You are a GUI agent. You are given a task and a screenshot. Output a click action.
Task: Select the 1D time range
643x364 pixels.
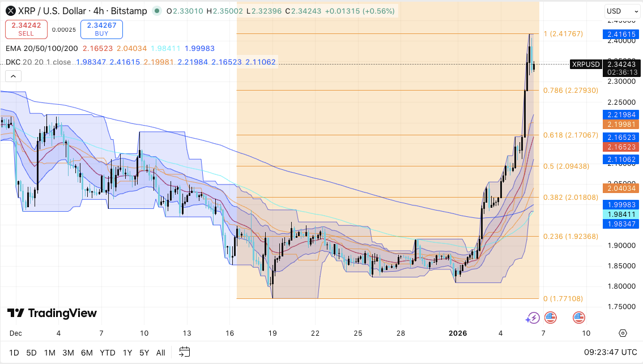[x=14, y=353]
